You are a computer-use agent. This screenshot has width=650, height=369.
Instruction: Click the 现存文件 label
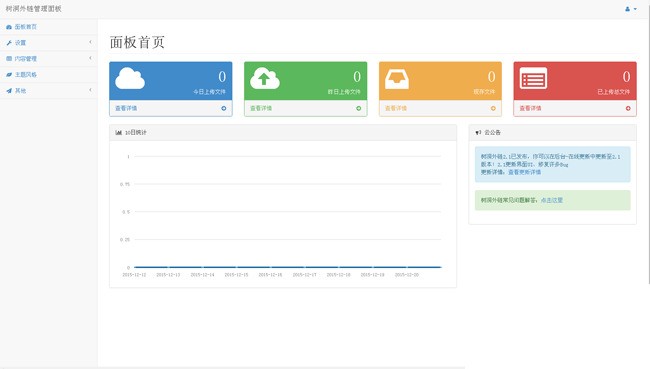485,92
